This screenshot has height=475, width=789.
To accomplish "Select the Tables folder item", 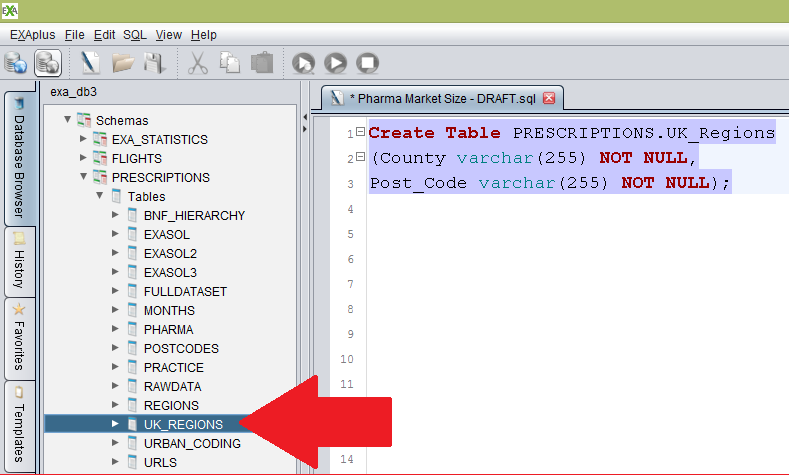I will tap(146, 197).
